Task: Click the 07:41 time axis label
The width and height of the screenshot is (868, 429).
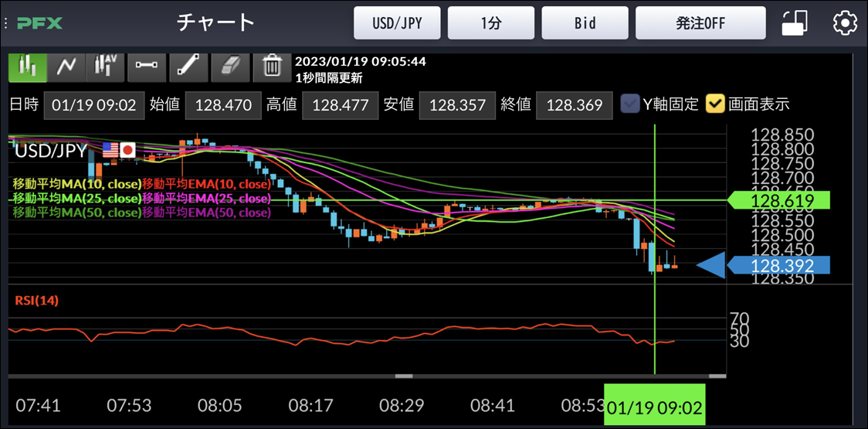Action: point(38,407)
